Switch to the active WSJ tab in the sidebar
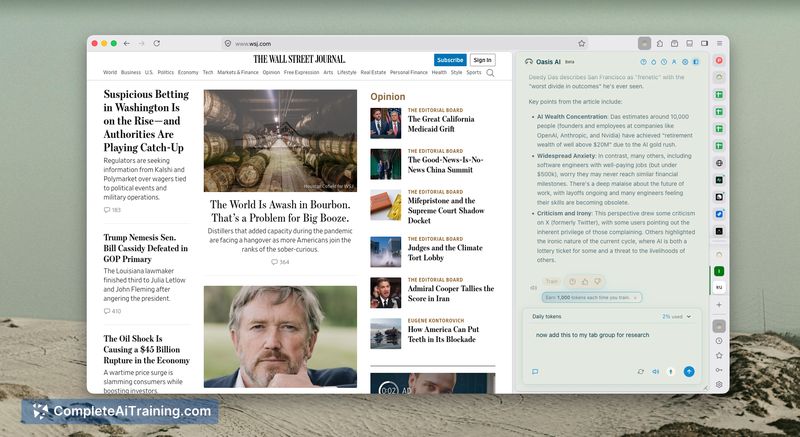 pyautogui.click(x=719, y=287)
